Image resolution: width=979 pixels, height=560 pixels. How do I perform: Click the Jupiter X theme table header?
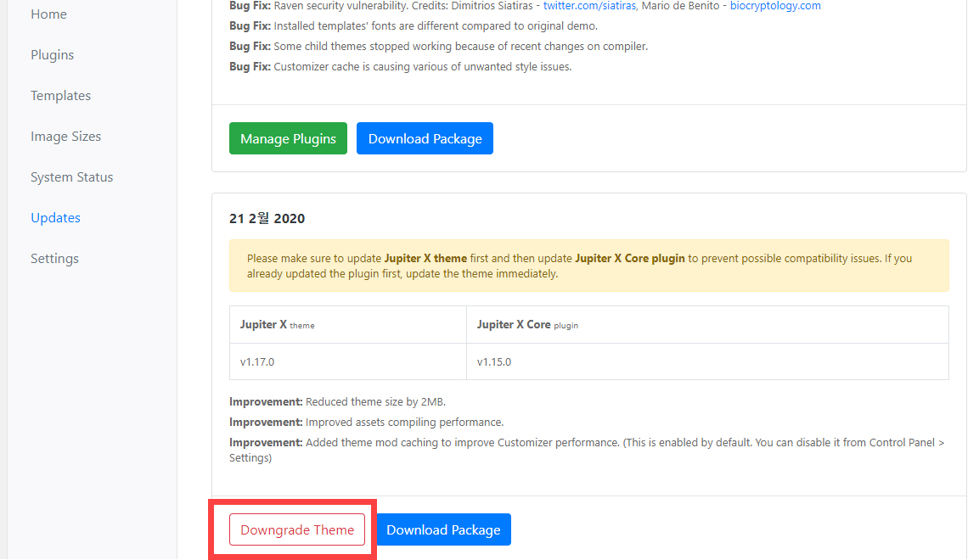pos(348,324)
